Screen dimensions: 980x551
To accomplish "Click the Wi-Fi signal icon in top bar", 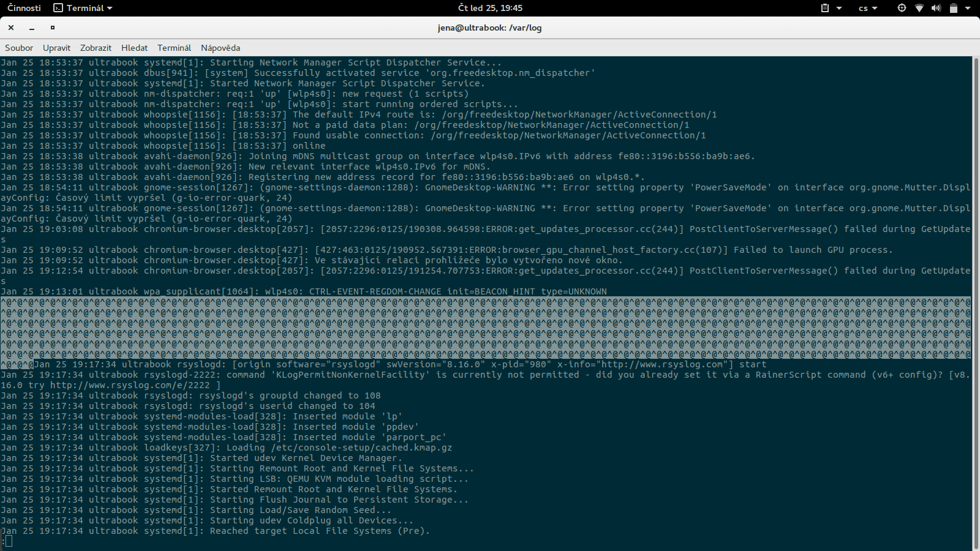I will (919, 8).
